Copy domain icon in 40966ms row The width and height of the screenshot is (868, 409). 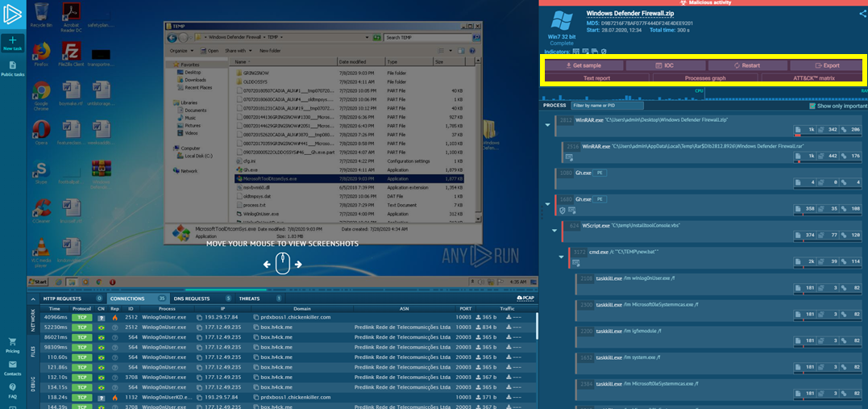point(256,317)
